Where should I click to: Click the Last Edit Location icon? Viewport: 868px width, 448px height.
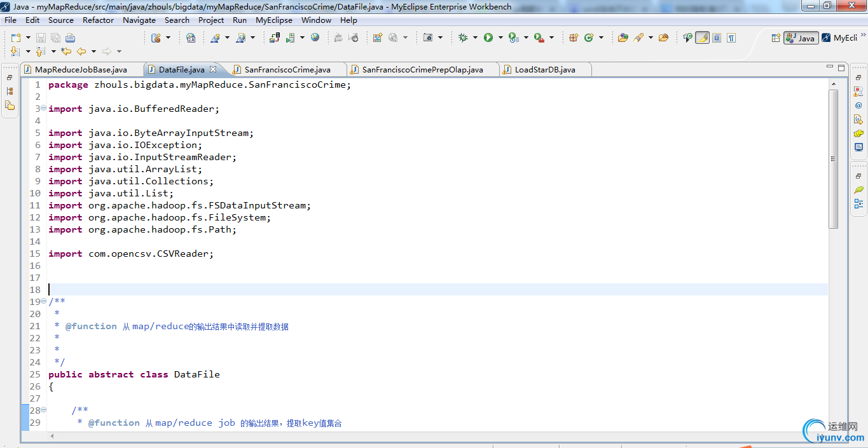pos(66,51)
